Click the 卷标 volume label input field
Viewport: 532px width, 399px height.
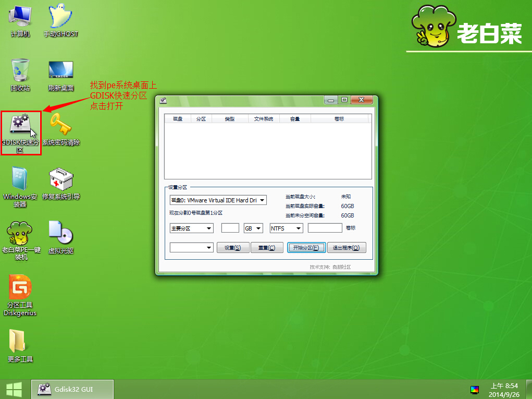pos(325,228)
